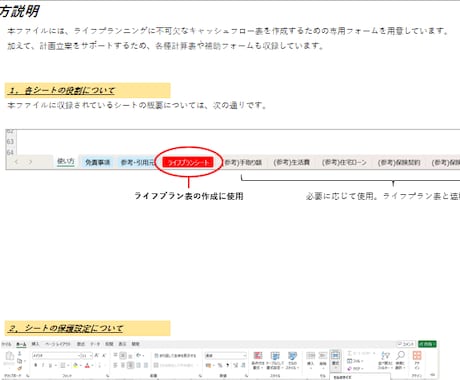Switch to the 挿入 ribbon tab
This screenshot has height=380, width=460.
pyautogui.click(x=35, y=344)
